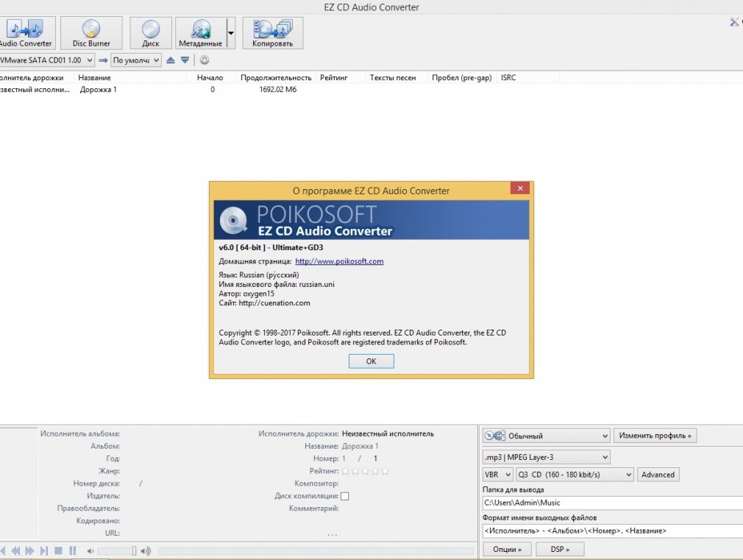Open the Audio Converter mode
743x560 pixels.
click(26, 32)
